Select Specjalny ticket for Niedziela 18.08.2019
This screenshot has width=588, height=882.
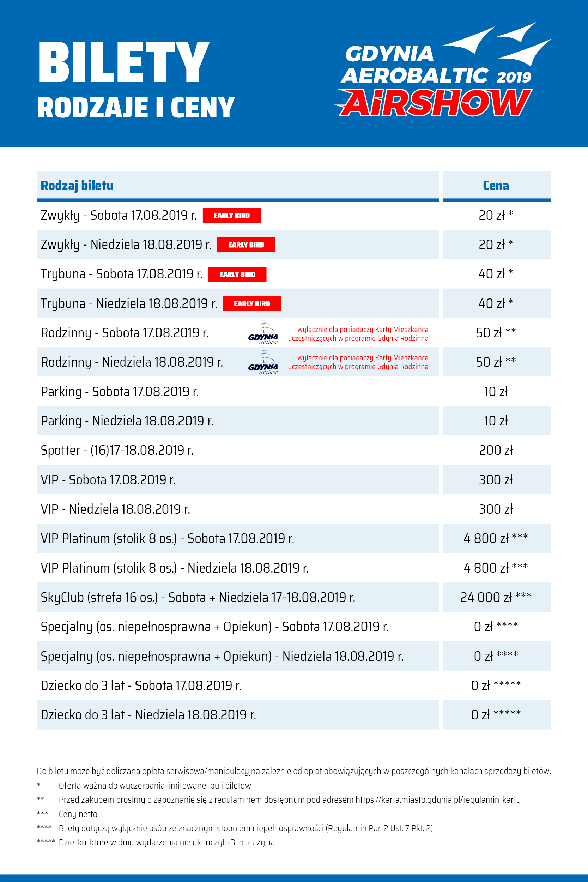point(222,656)
